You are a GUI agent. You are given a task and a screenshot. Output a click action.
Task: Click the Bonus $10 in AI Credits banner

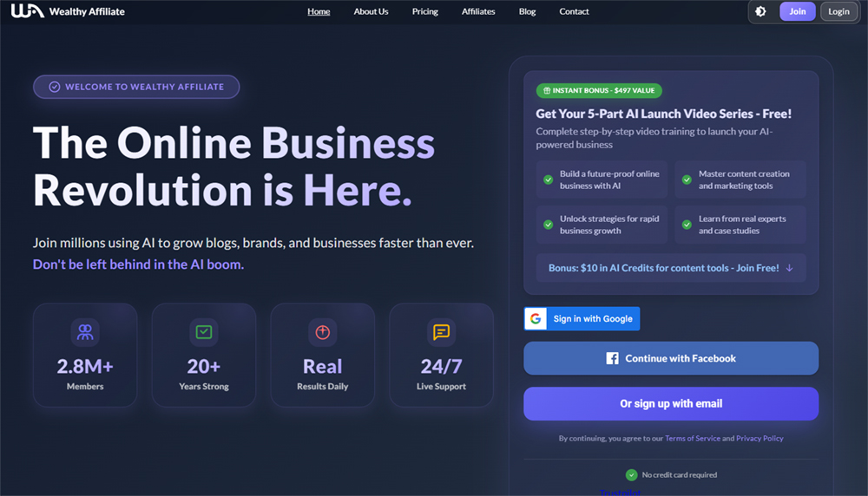[x=671, y=268]
